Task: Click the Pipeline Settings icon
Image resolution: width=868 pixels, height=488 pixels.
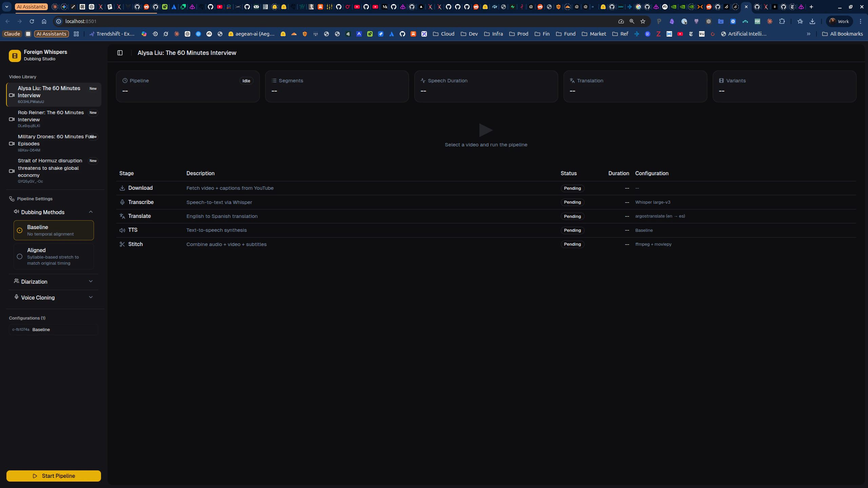Action: [x=12, y=199]
